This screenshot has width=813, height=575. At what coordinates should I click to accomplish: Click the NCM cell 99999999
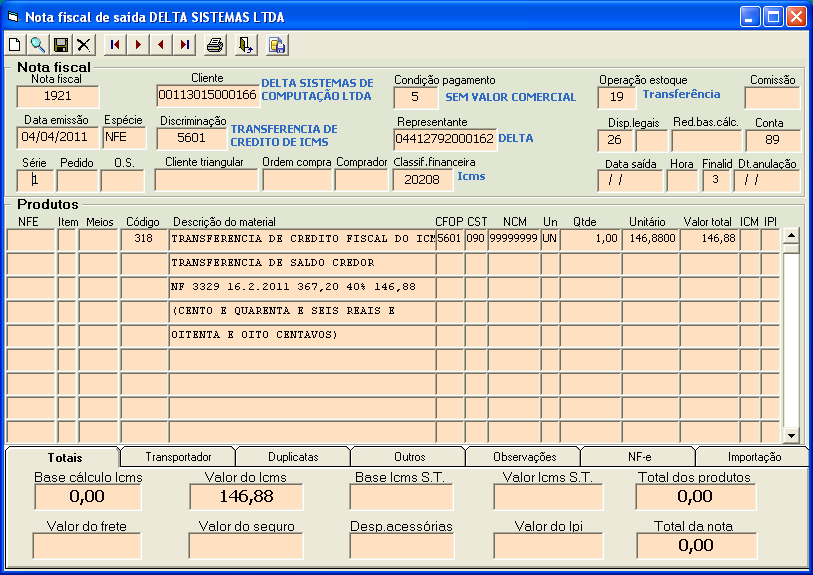pos(514,239)
